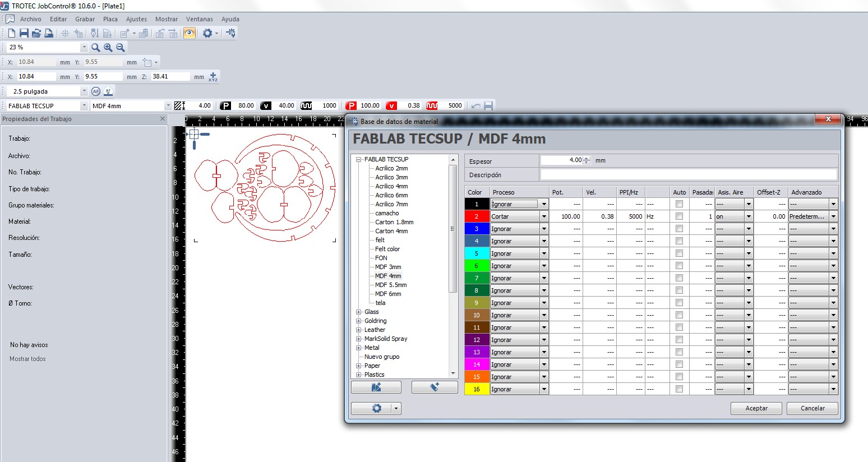The height and width of the screenshot is (462, 868).
Task: Tick the Auto checkbox for color 3
Action: pos(680,229)
